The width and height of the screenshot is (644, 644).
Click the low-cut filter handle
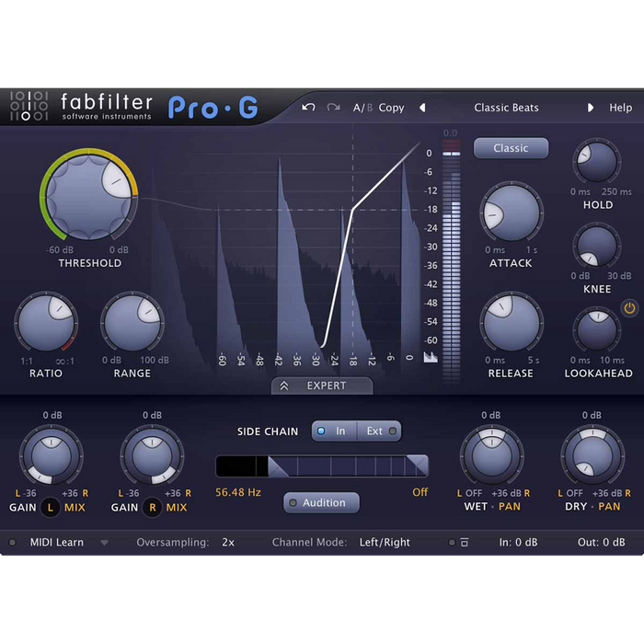coord(276,466)
